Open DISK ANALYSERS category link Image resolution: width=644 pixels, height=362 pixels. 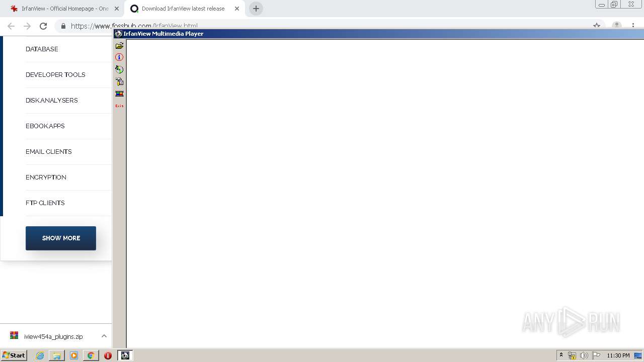click(52, 101)
